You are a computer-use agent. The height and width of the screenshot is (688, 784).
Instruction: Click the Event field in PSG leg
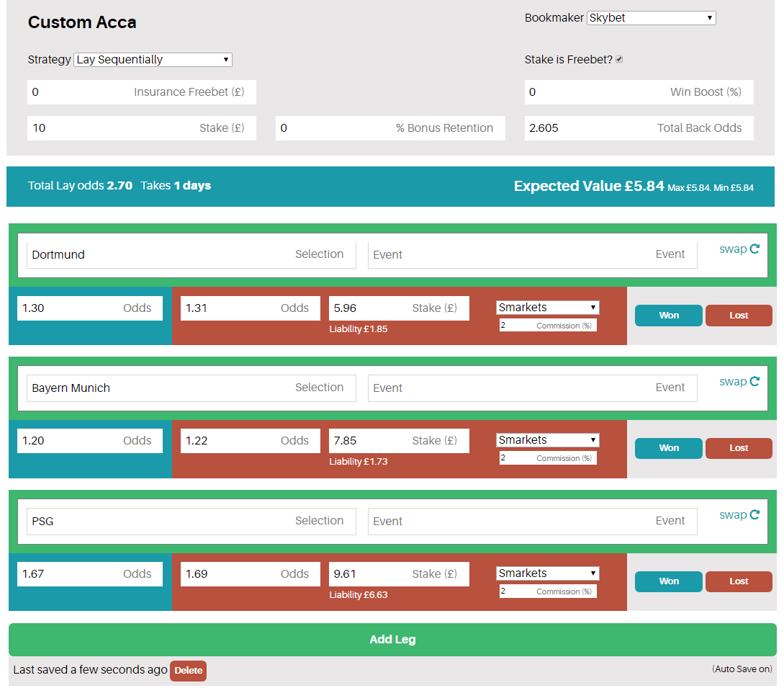click(x=533, y=521)
